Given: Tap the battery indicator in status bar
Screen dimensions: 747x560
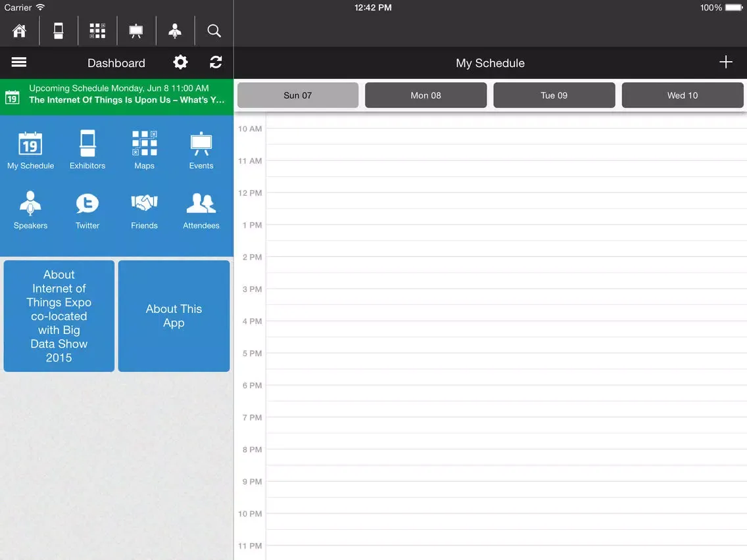Looking at the screenshot, I should (734, 8).
